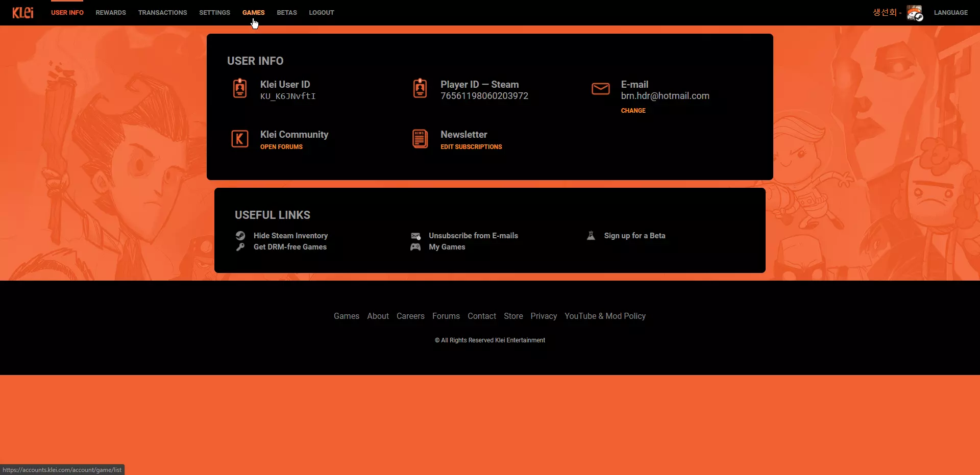The image size is (980, 475).
Task: Click Privacy in the footer
Action: click(544, 316)
